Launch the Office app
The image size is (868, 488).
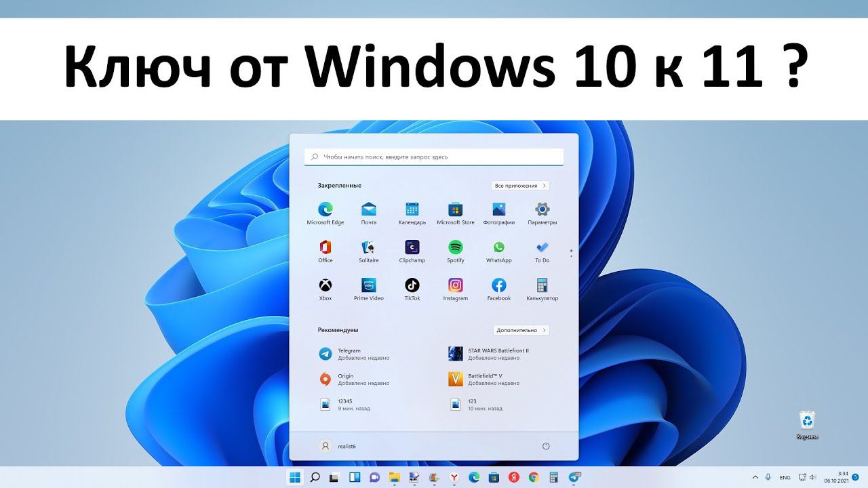coord(325,251)
